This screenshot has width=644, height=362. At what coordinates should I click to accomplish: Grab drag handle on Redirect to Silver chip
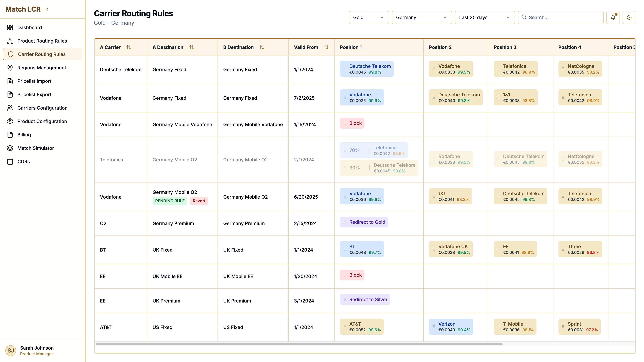coord(344,299)
